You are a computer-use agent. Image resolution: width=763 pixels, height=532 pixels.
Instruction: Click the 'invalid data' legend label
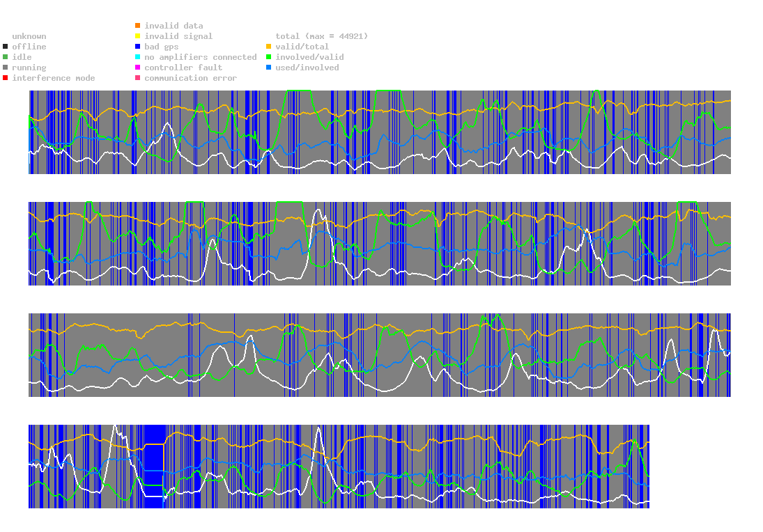click(x=174, y=26)
